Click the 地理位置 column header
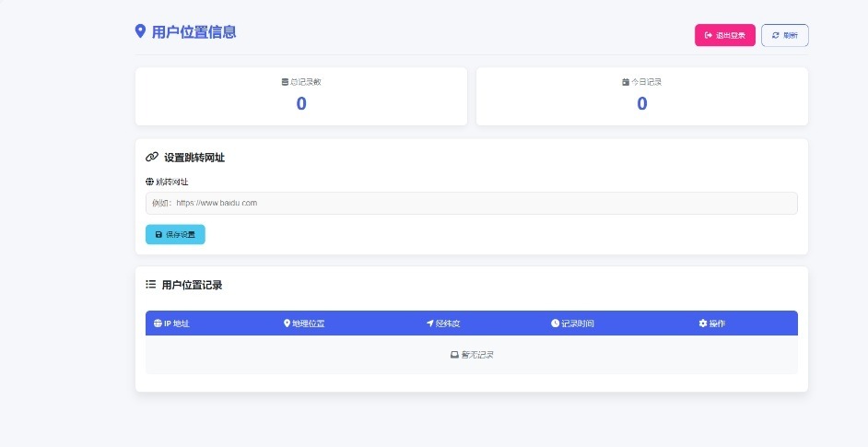This screenshot has height=447, width=868. coord(304,323)
